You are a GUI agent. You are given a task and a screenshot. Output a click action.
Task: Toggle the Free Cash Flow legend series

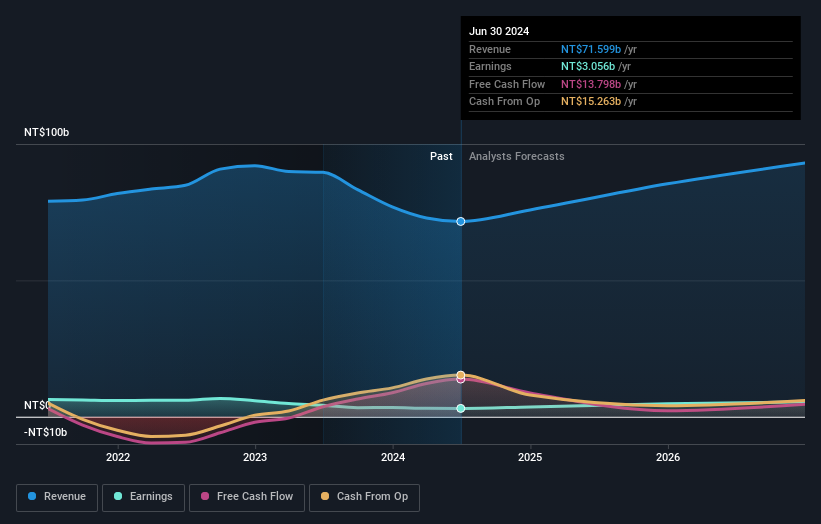[x=247, y=497]
